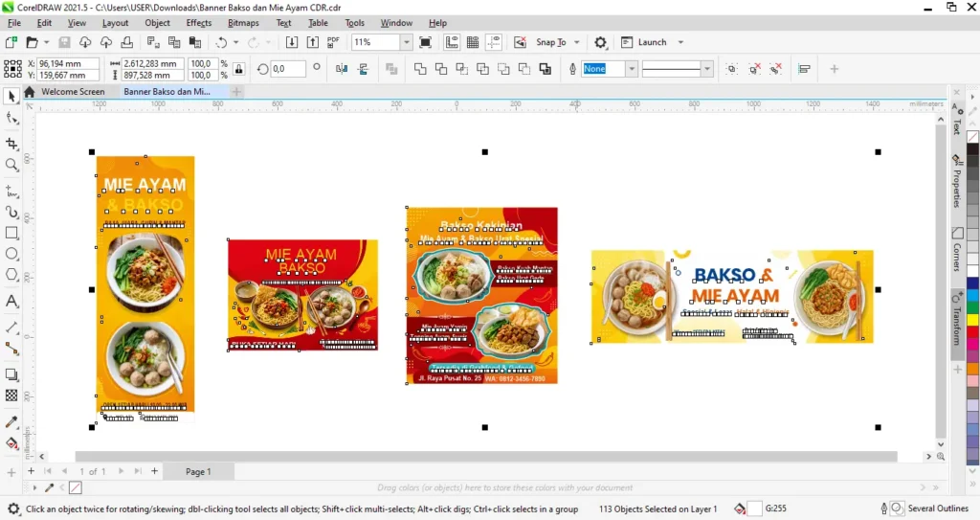Select the Transparency tool

(11, 396)
